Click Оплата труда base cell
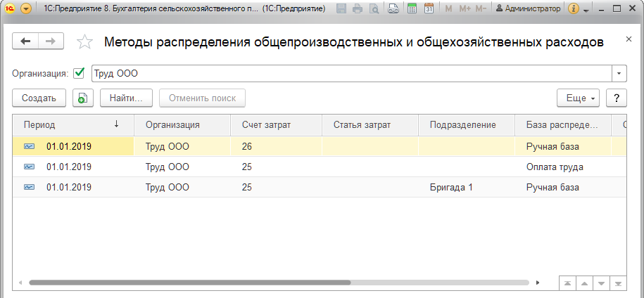 [563, 167]
